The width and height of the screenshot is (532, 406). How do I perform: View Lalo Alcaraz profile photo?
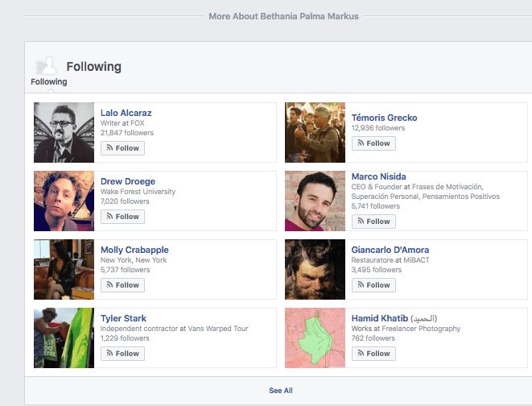[x=64, y=133]
